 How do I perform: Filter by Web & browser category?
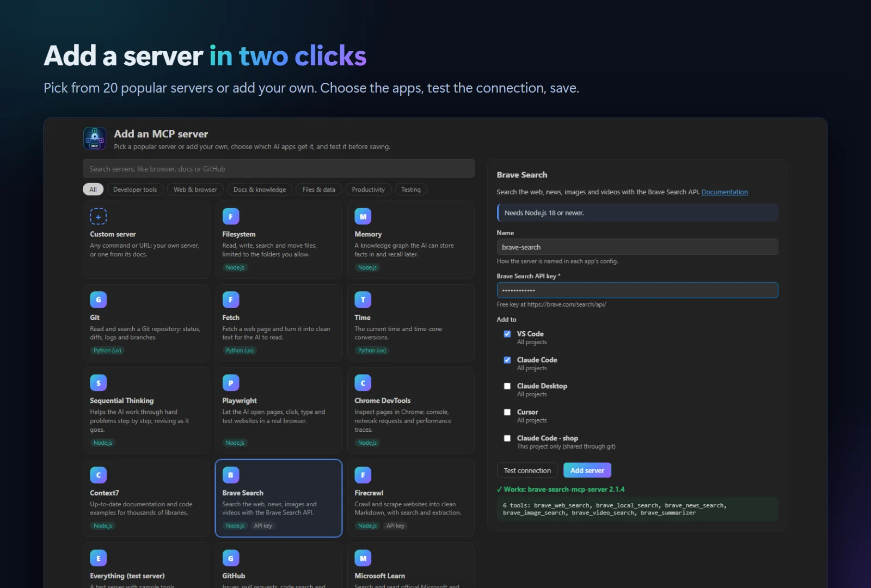(195, 189)
